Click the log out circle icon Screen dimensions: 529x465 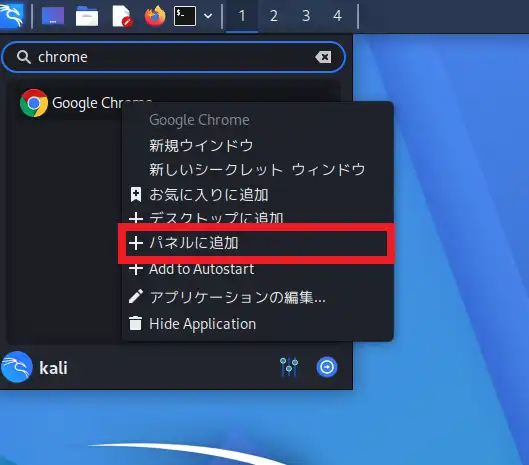pyautogui.click(x=327, y=367)
